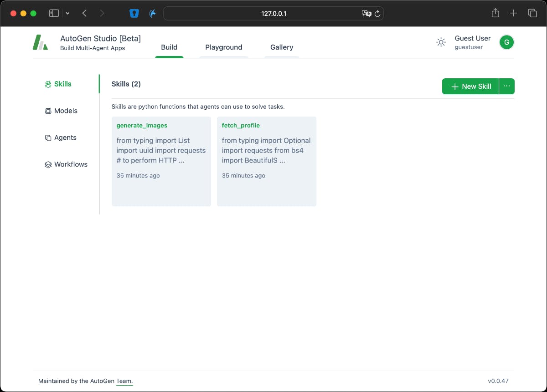Open the generate_images skill card

(161, 162)
